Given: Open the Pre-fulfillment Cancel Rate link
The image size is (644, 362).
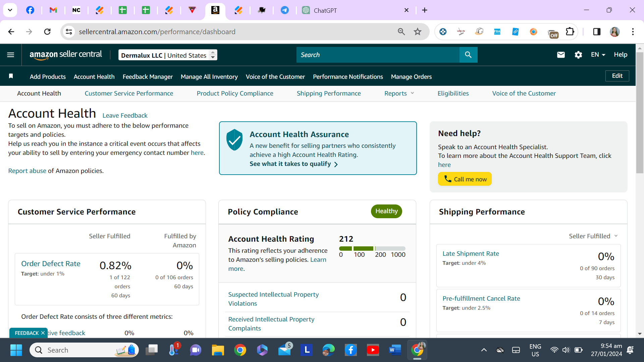Looking at the screenshot, I should click(x=481, y=298).
